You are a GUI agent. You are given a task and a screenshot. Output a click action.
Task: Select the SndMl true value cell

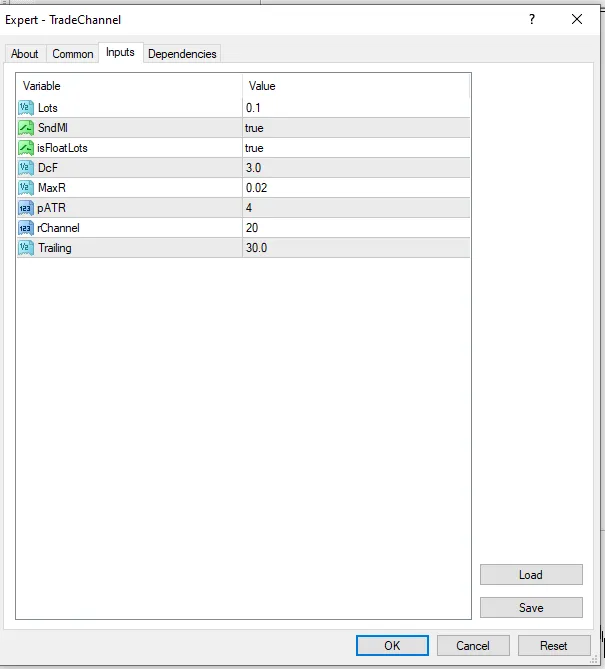356,128
